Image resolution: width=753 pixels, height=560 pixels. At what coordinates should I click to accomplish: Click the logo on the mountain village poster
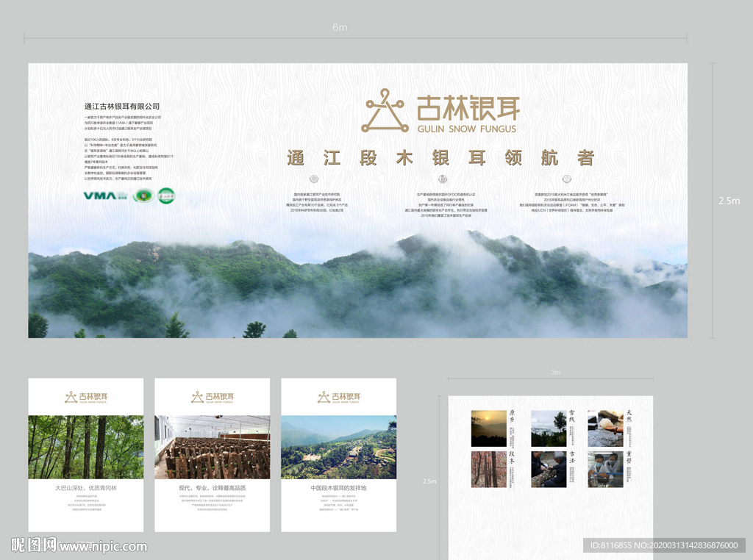(338, 397)
